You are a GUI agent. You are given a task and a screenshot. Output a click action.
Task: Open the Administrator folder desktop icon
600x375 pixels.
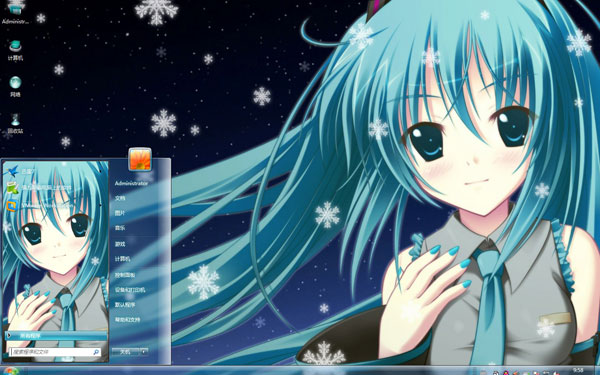(x=15, y=13)
